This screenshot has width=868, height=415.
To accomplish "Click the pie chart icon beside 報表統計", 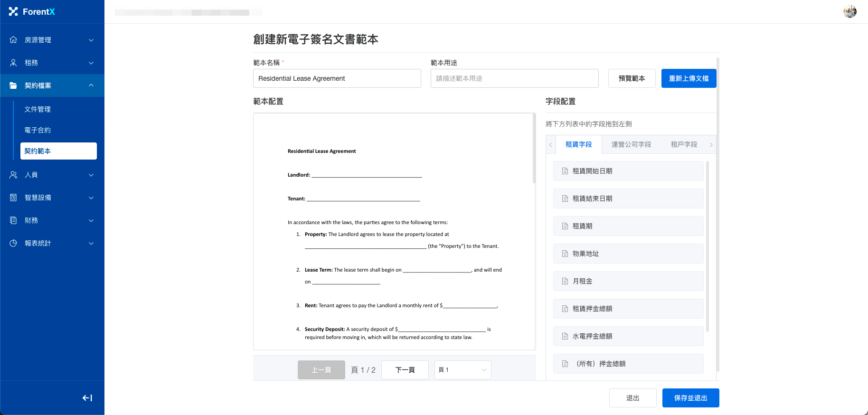I will (13, 243).
